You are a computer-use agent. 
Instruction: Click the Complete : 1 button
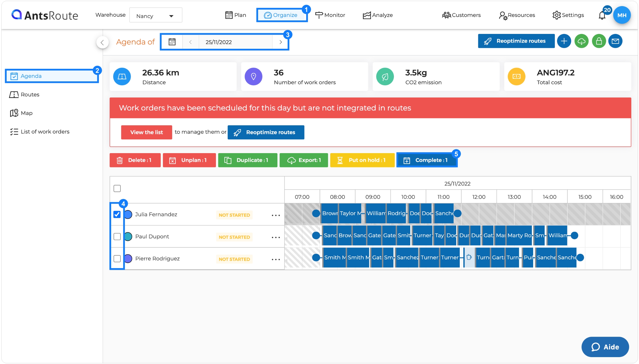427,160
